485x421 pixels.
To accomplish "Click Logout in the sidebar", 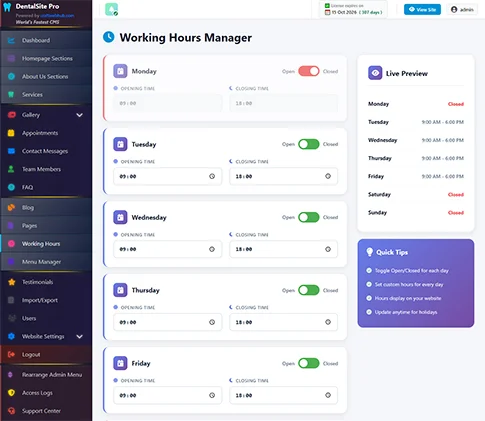I will coord(46,354).
